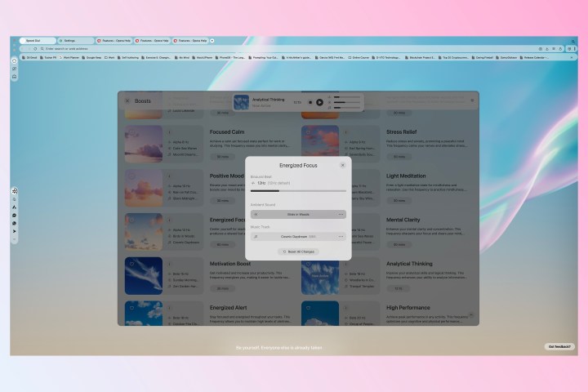Image resolution: width=588 pixels, height=392 pixels.
Task: Click the play button in the Boosts player
Action: click(x=320, y=102)
